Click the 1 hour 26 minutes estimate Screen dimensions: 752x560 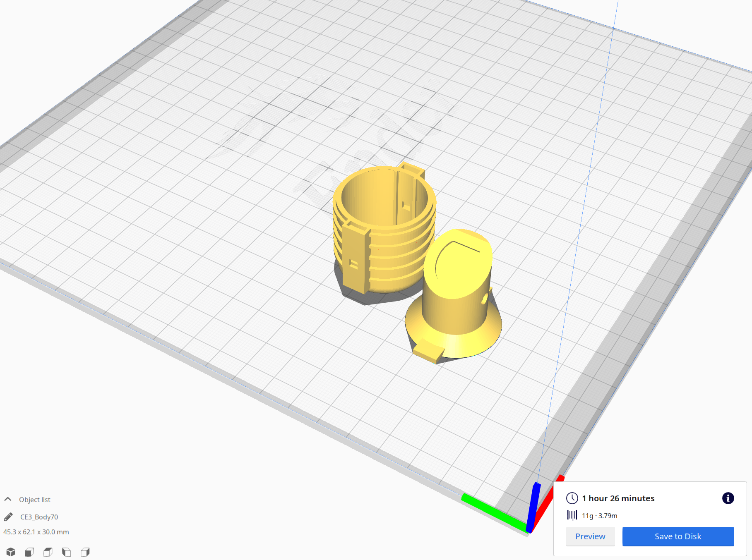click(618, 498)
